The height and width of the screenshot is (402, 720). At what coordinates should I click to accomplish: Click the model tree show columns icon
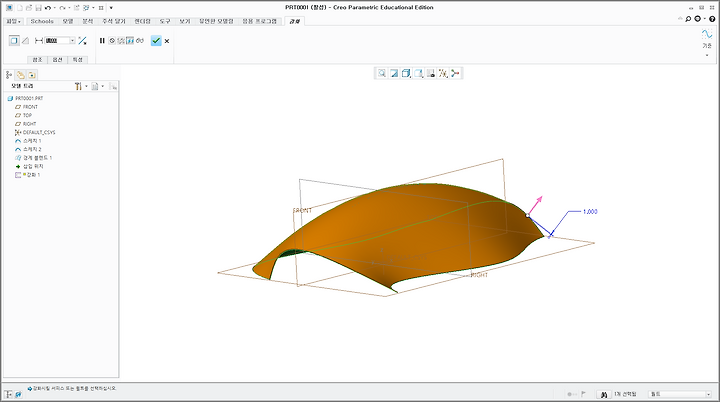pos(95,86)
